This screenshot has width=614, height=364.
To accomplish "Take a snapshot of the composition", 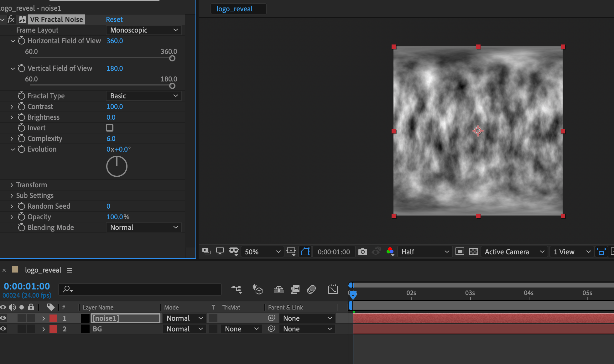I will (x=362, y=252).
